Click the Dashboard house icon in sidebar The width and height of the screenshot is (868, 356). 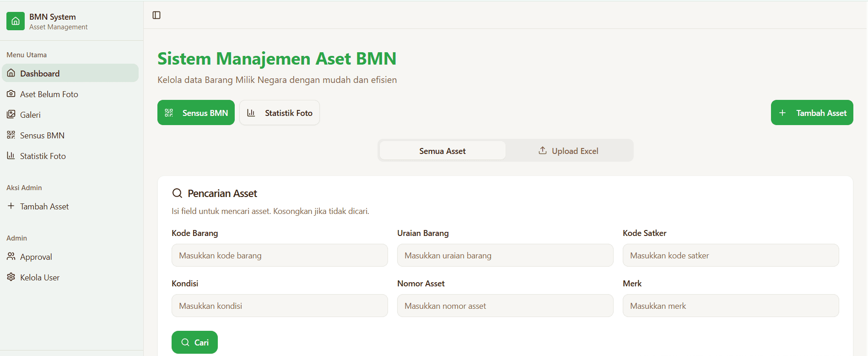(11, 73)
